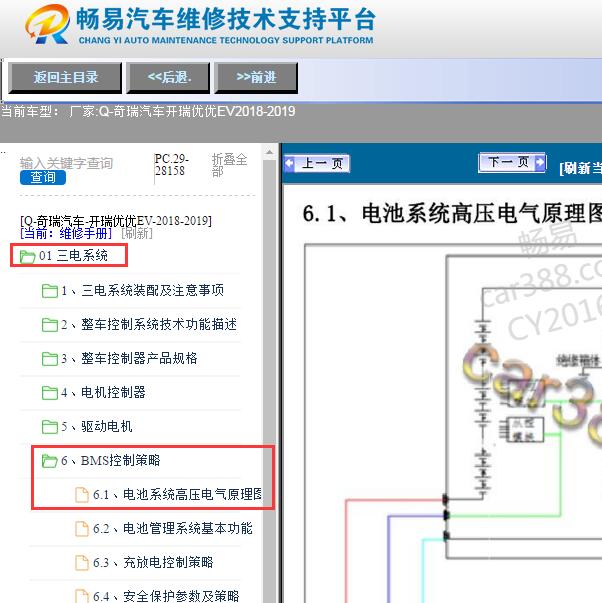Open 6.3、充放电控制策略 page
This screenshot has height=603, width=602.
click(153, 562)
